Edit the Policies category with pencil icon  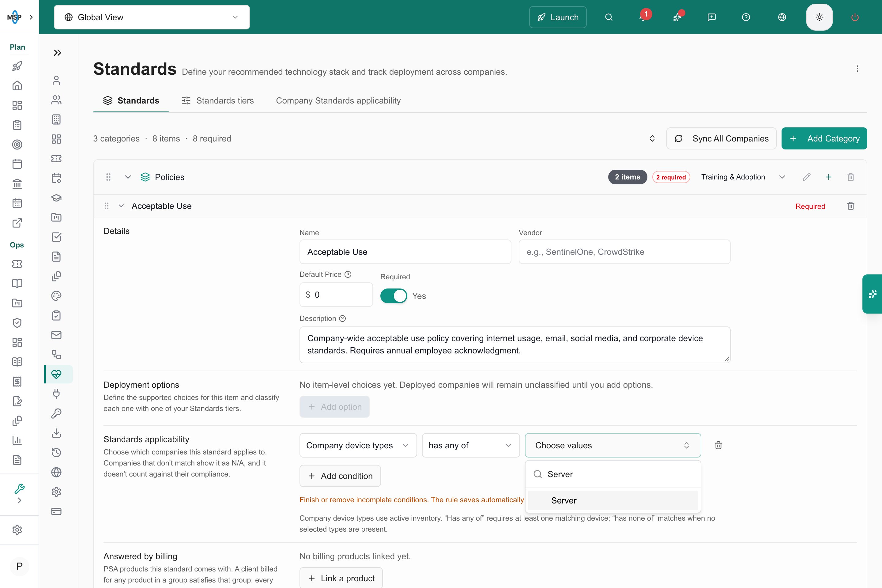806,177
